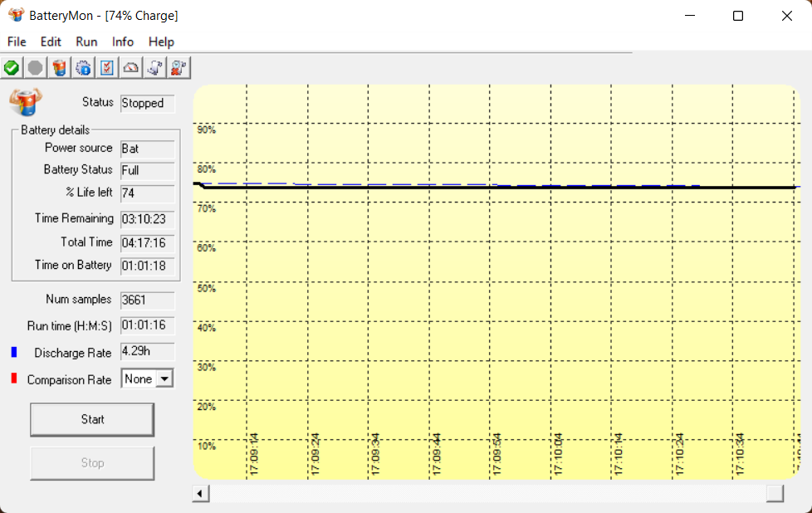
Task: Click the Status field showing Stopped
Action: point(148,104)
